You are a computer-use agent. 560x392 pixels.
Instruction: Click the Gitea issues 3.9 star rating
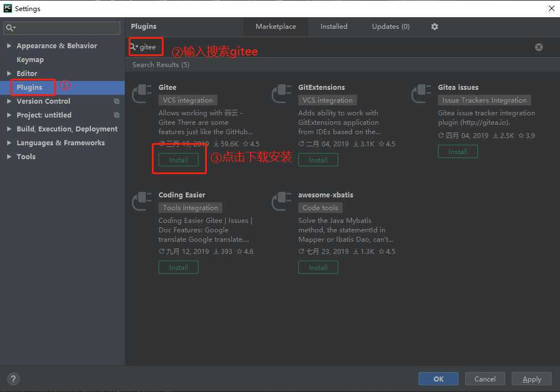point(527,136)
